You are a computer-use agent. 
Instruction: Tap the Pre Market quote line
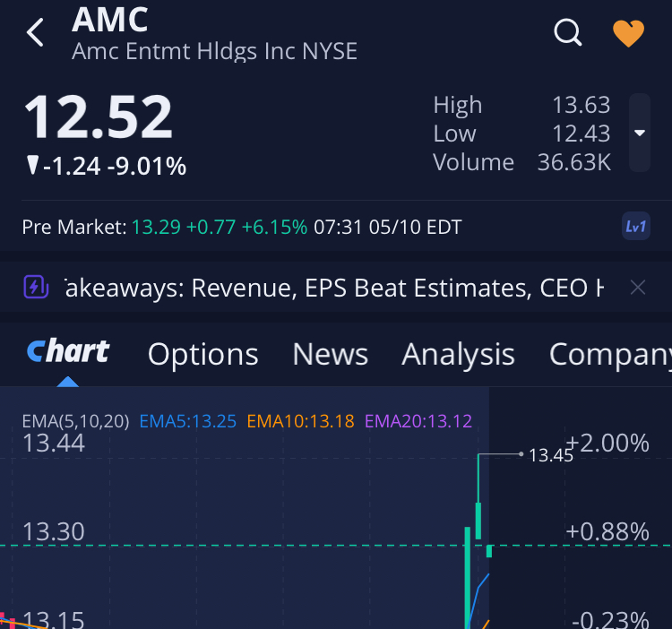click(x=242, y=227)
